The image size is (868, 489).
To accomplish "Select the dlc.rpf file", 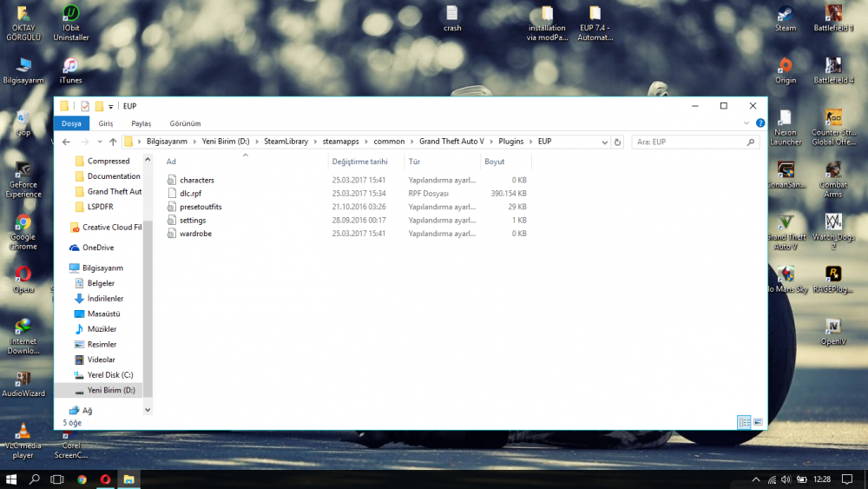I will tap(190, 194).
